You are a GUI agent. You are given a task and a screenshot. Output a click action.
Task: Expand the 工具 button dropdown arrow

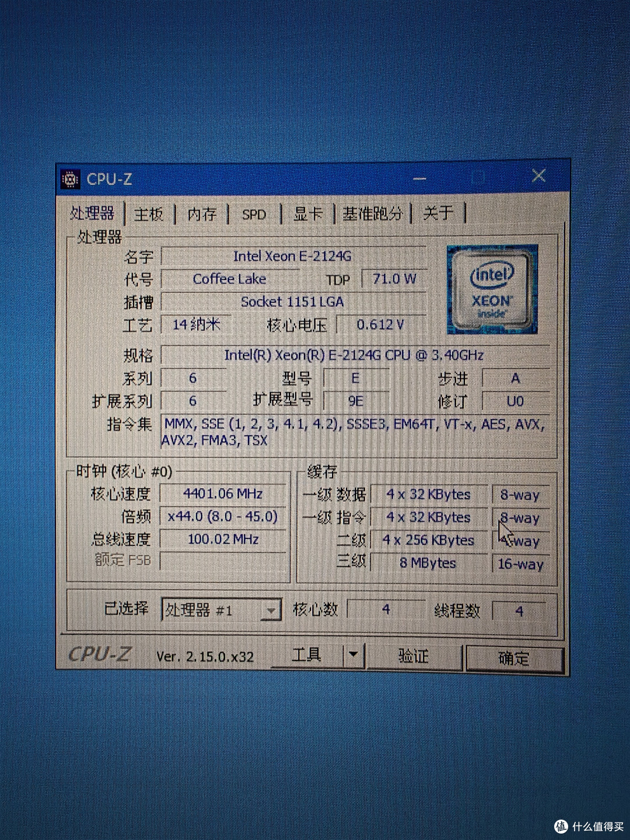pyautogui.click(x=353, y=654)
